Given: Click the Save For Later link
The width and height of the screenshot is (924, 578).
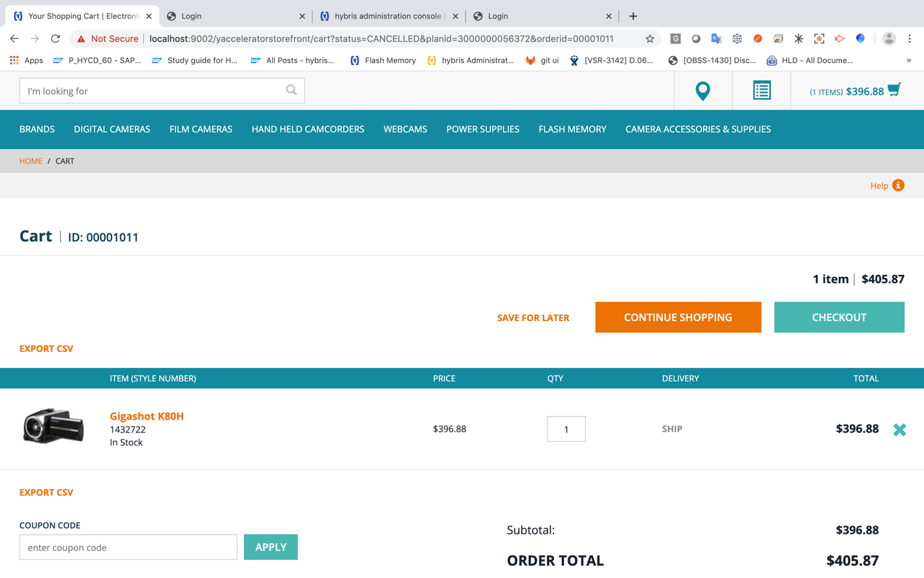Looking at the screenshot, I should 533,318.
